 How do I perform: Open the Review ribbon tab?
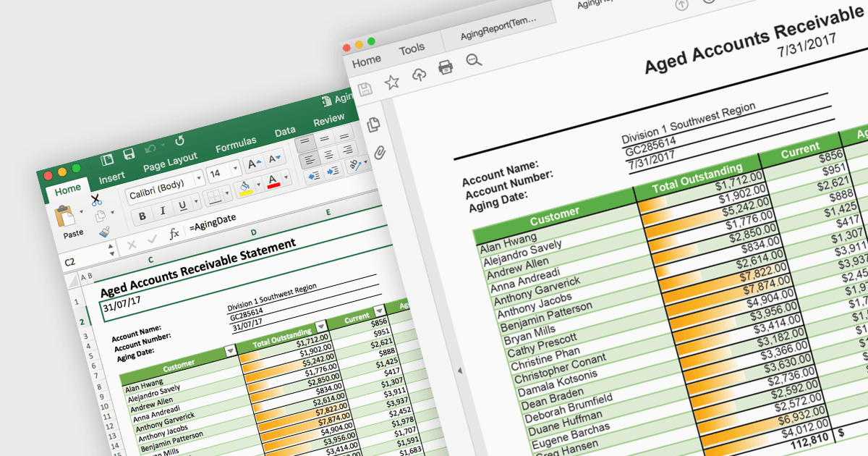tap(329, 119)
